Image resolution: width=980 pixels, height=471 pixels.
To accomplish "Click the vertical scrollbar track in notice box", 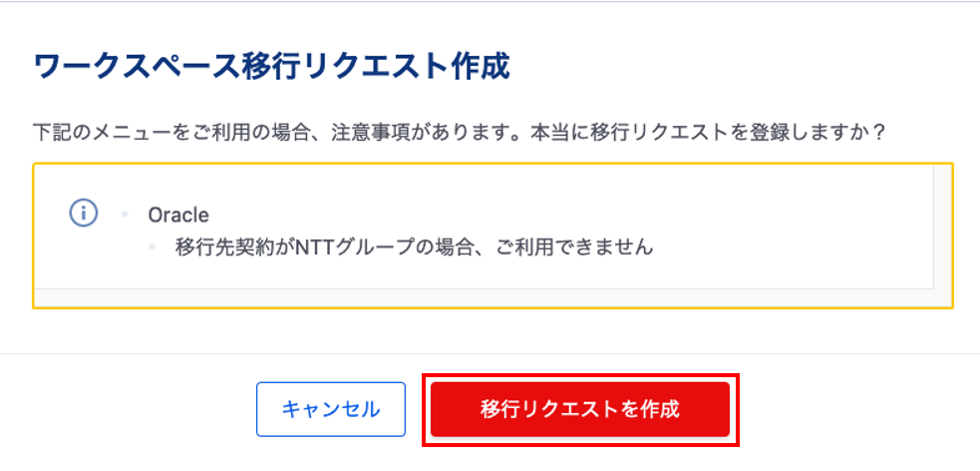I will pyautogui.click(x=942, y=226).
